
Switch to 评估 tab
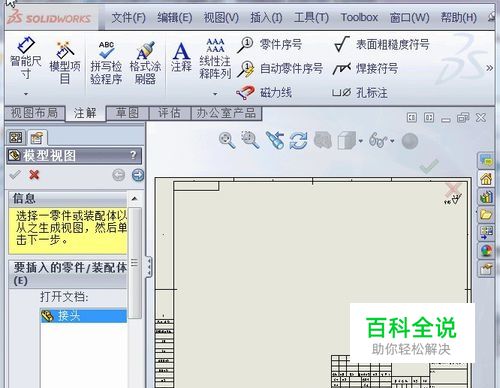[170, 113]
